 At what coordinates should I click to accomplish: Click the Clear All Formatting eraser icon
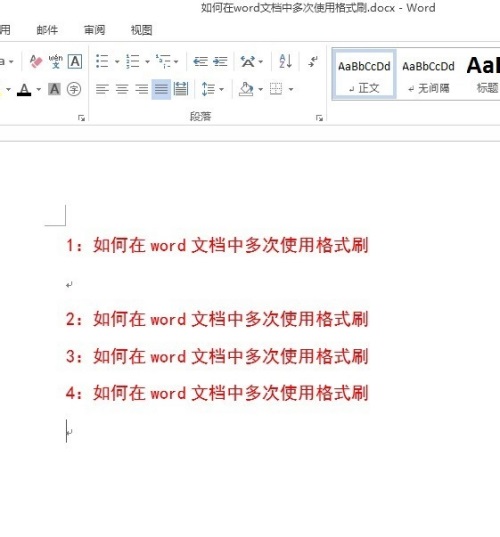36,61
